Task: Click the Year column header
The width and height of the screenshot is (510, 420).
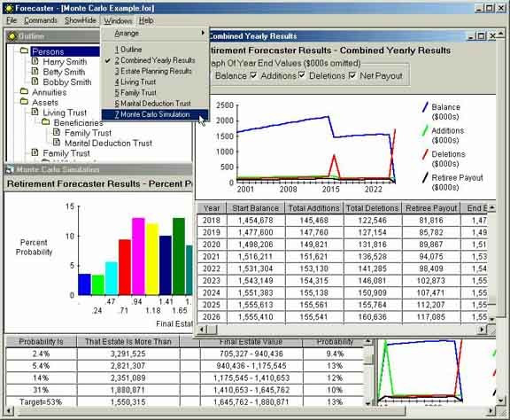Action: [212, 208]
